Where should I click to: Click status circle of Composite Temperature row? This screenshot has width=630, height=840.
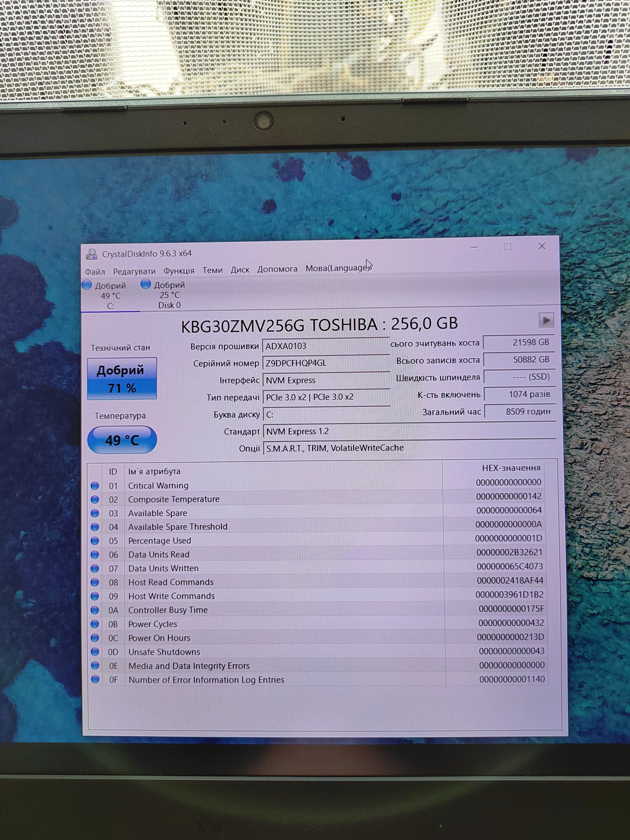click(95, 499)
